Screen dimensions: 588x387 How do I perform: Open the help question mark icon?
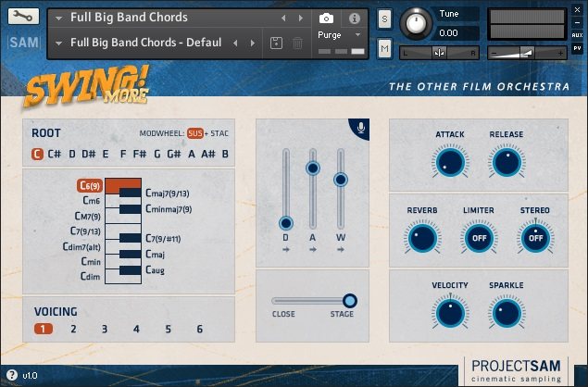12,375
